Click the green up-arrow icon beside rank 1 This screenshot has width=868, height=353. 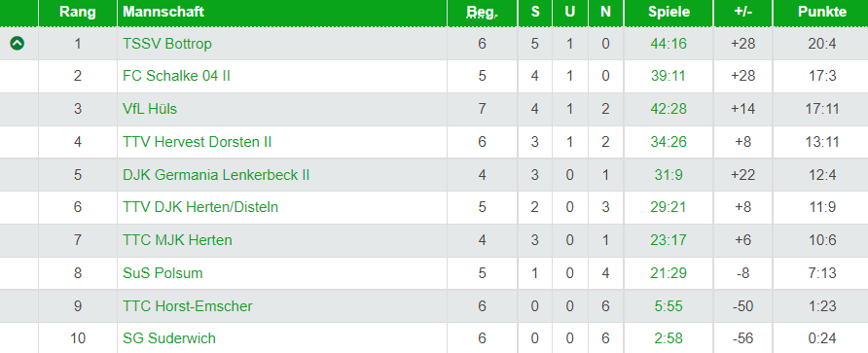pyautogui.click(x=18, y=43)
